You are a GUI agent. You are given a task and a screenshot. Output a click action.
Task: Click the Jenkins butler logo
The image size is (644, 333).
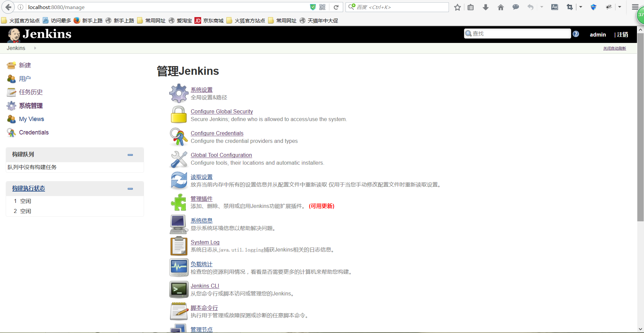pos(14,35)
